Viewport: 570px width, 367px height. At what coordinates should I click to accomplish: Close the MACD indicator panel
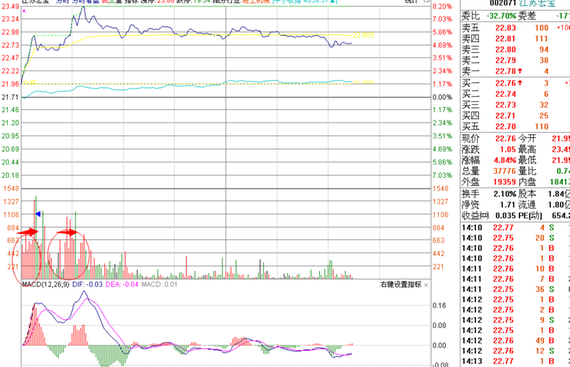tap(426, 285)
